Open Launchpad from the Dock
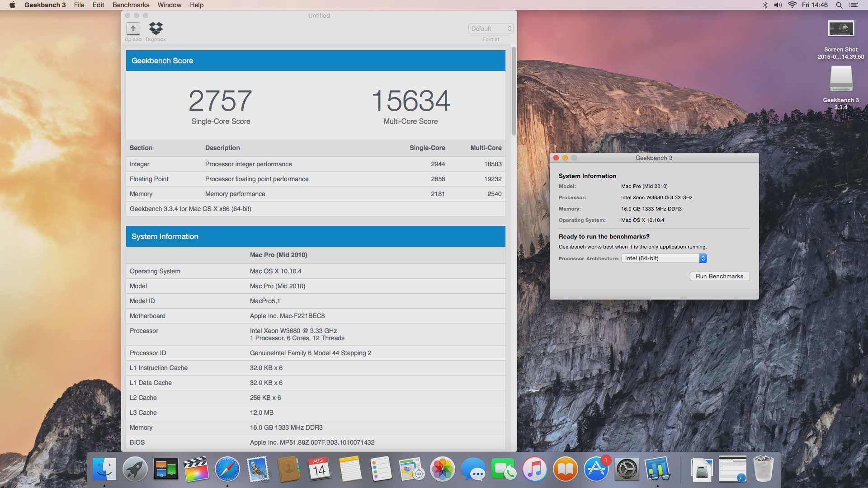 pos(135,469)
